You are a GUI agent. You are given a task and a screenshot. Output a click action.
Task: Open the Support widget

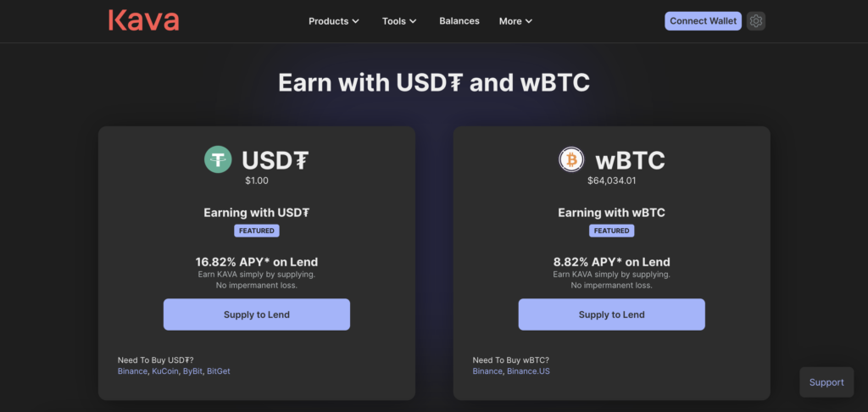point(826,382)
